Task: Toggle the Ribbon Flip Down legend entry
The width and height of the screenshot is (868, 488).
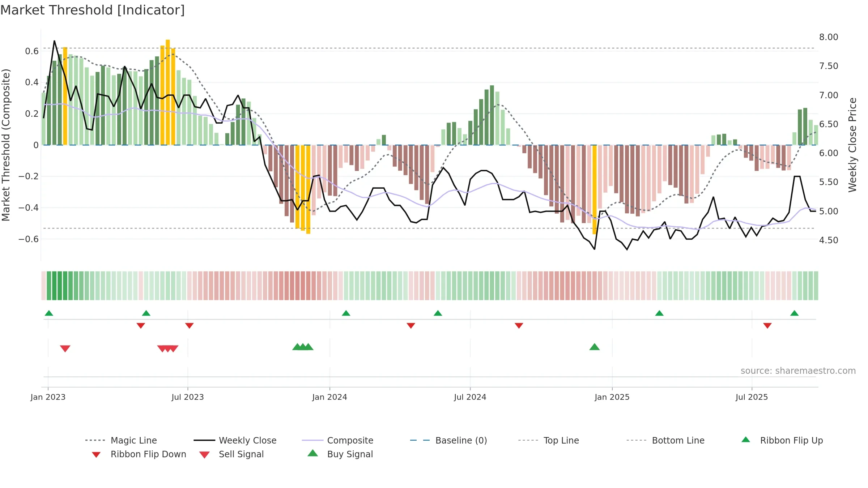Action: (x=139, y=454)
